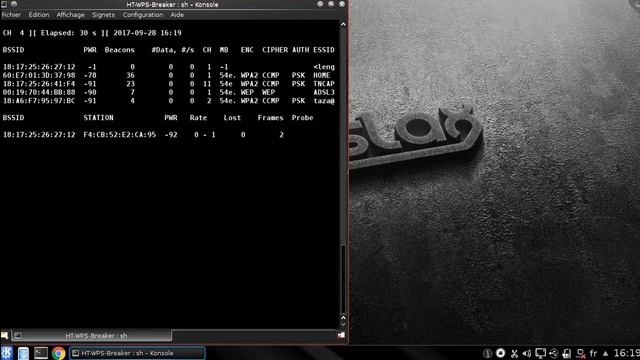Select the HT-WPS-Breaker : sh tab
Image resolution: width=640 pixels, height=360 pixels.
[91, 336]
